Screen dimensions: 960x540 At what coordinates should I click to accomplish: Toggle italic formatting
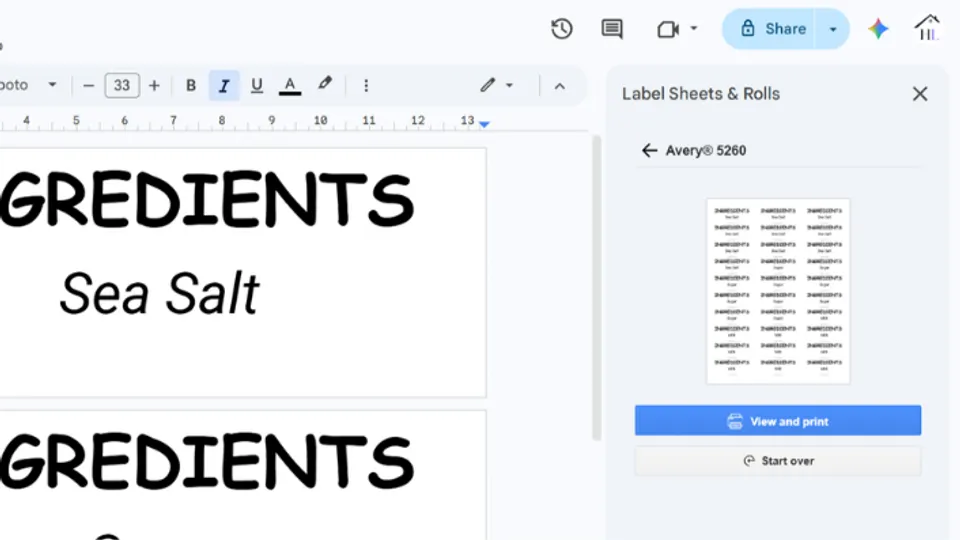(224, 86)
